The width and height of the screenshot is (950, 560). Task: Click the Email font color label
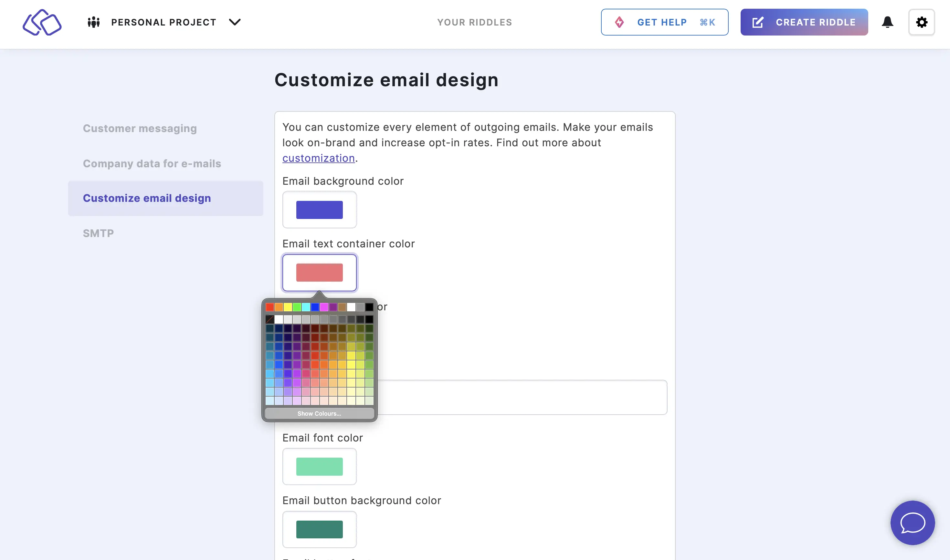point(322,438)
